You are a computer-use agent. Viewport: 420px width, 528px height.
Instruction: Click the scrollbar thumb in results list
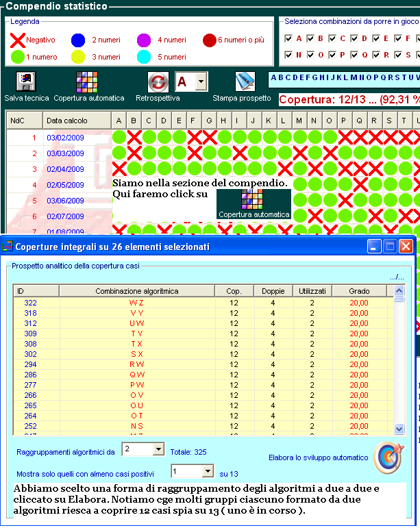pos(399,299)
